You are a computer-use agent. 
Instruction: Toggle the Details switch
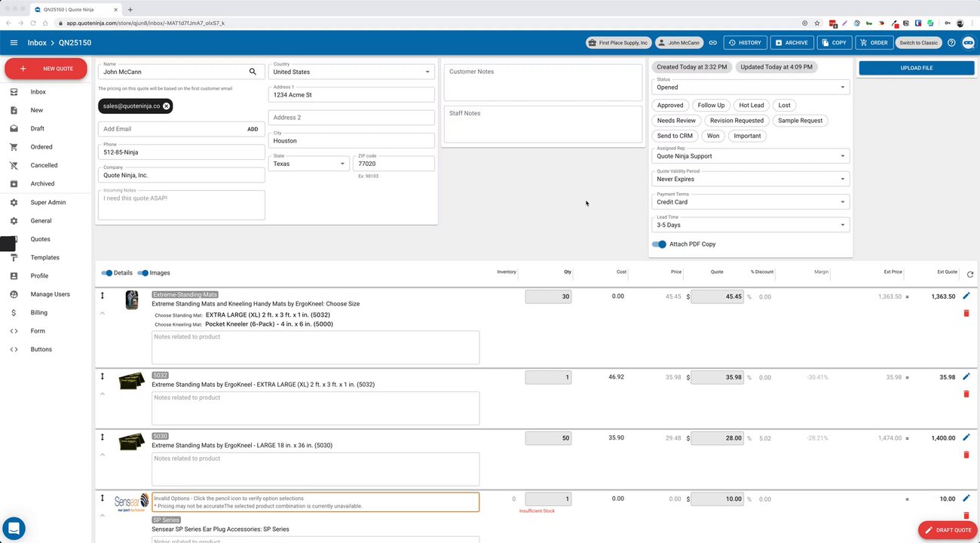(106, 273)
